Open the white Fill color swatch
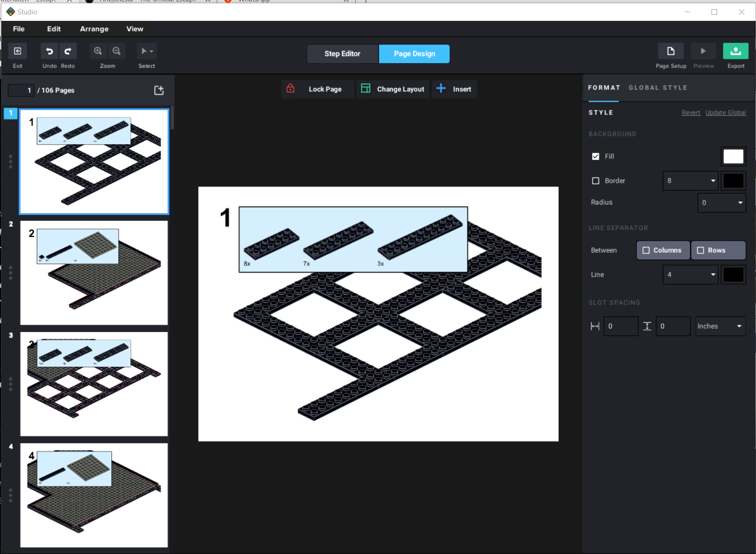 pyautogui.click(x=733, y=157)
